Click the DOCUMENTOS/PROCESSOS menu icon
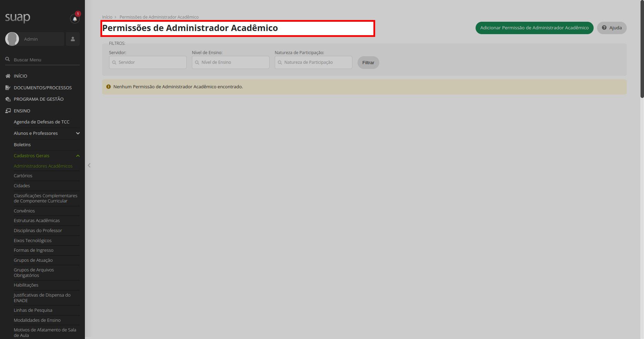This screenshot has width=644, height=339. 8,88
